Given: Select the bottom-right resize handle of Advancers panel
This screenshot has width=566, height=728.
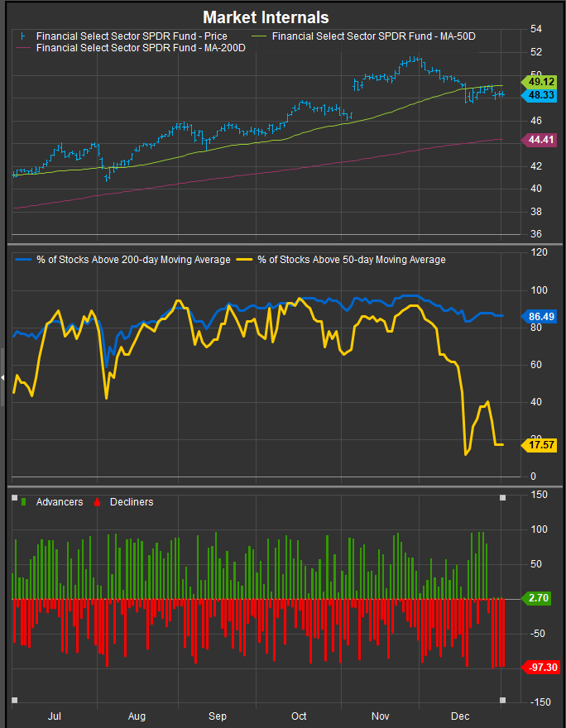Looking at the screenshot, I should coord(502,701).
